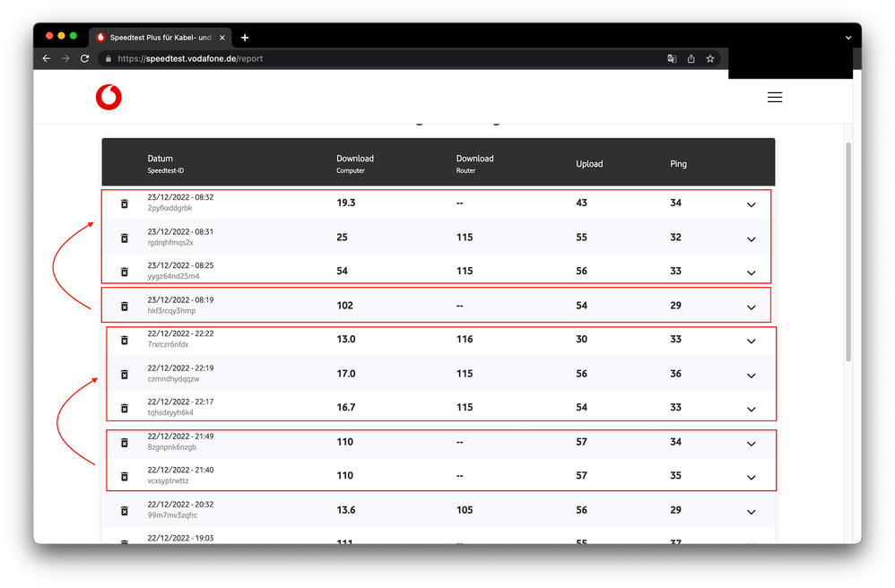Select the 116 router download value
This screenshot has height=588, width=895.
pyautogui.click(x=465, y=339)
